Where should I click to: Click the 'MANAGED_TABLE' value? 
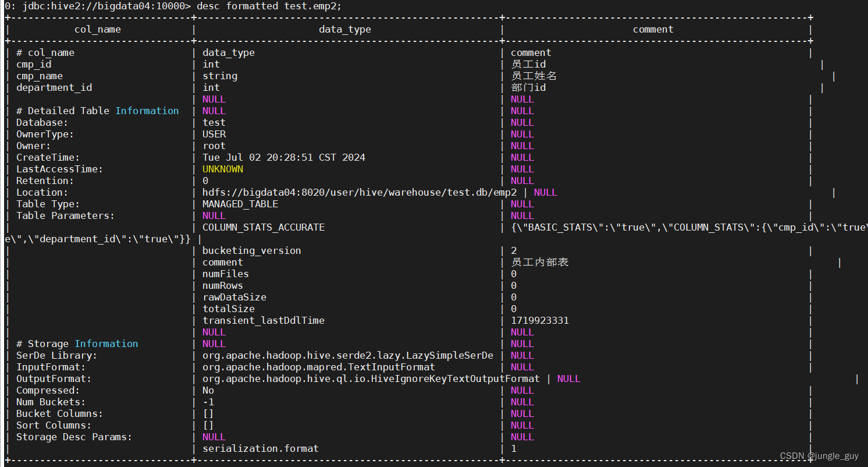240,204
